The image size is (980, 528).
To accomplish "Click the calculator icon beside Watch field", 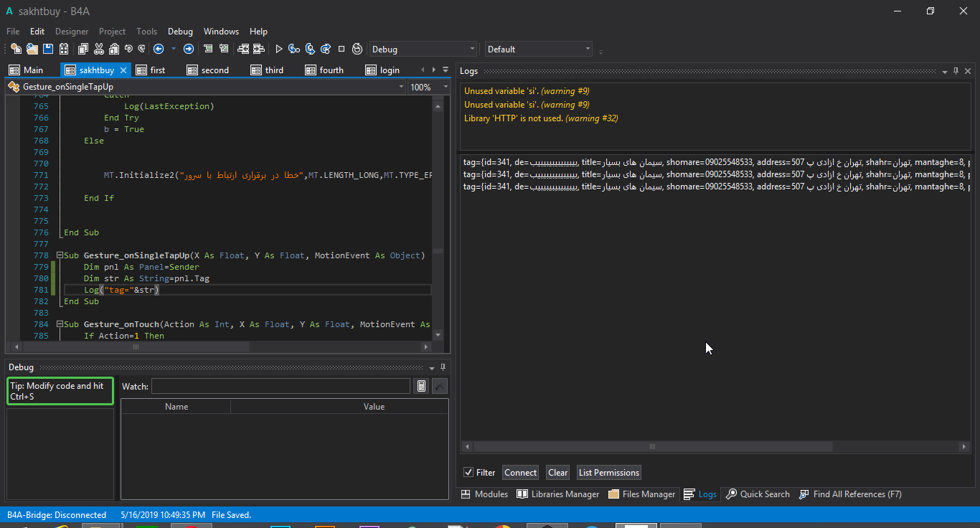I will [x=422, y=387].
